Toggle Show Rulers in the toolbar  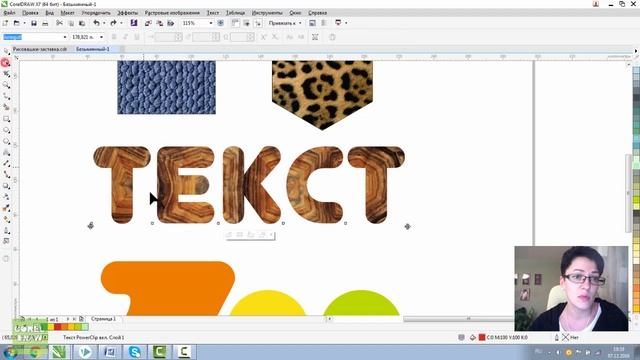point(235,23)
